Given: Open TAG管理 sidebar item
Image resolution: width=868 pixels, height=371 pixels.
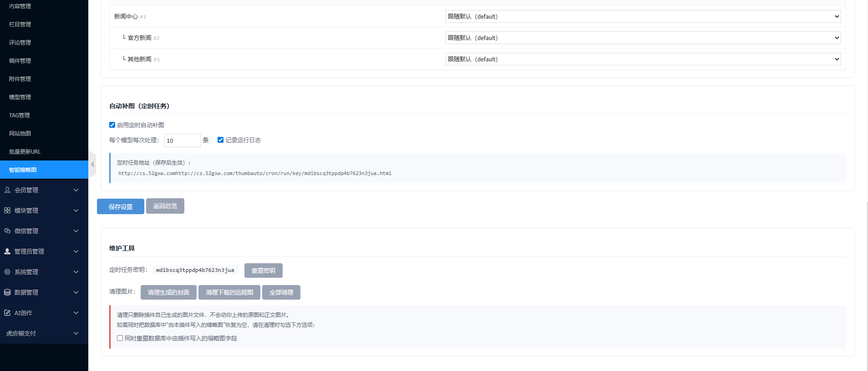Looking at the screenshot, I should (x=44, y=115).
